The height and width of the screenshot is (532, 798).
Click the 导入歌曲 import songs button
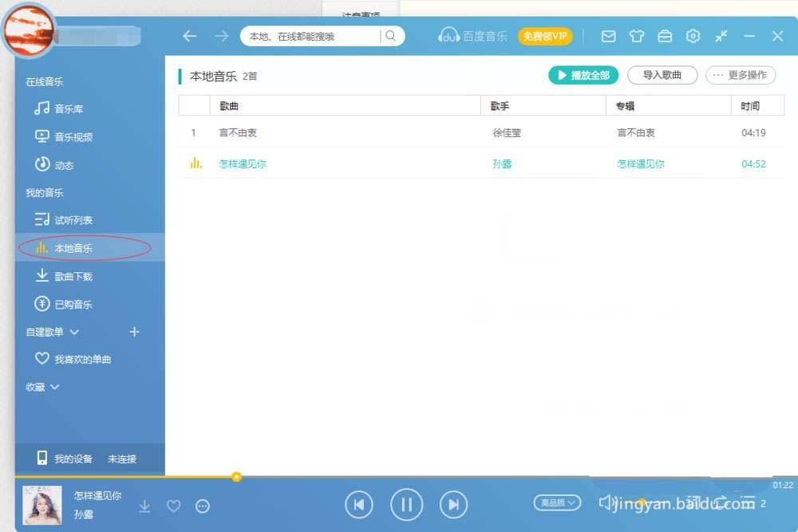tap(661, 74)
